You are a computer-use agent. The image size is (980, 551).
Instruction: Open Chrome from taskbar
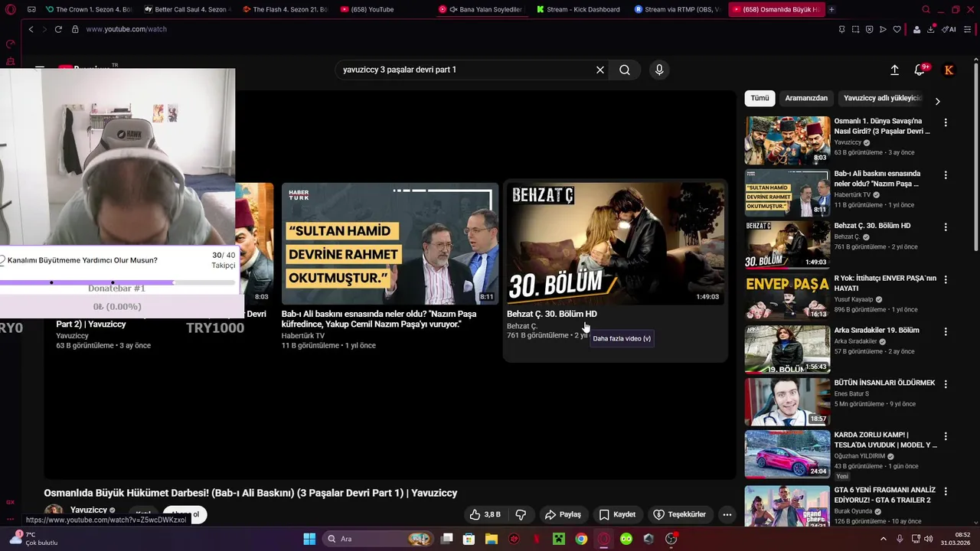point(581,539)
